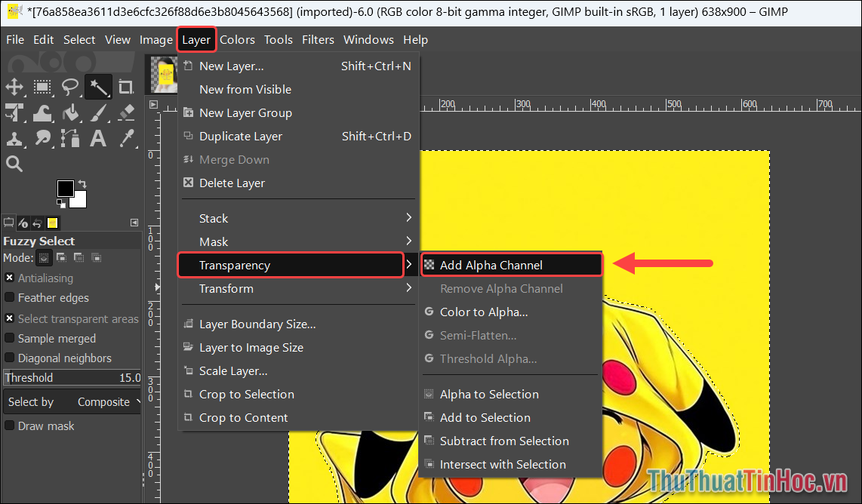
Task: Enable Sample merged checkbox
Action: [x=9, y=338]
